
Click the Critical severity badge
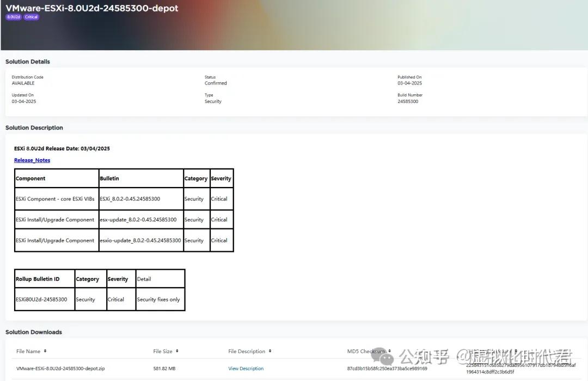(x=31, y=17)
